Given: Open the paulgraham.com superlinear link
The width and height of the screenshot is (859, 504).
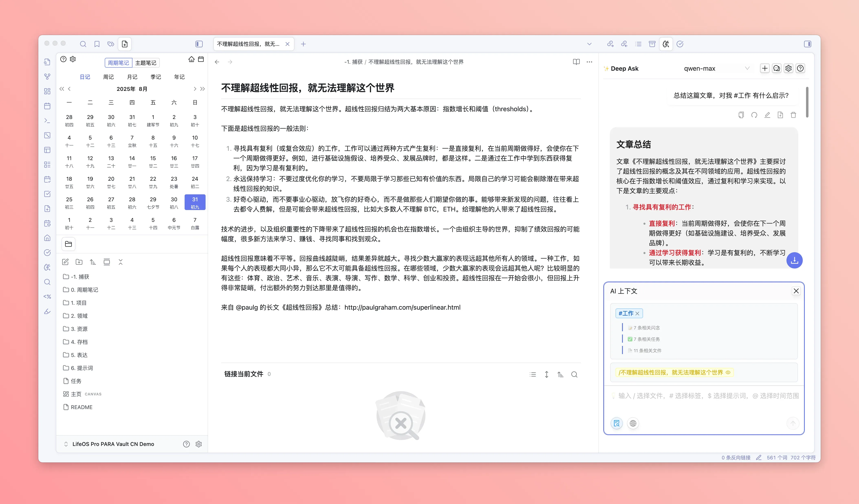Looking at the screenshot, I should coord(402,307).
